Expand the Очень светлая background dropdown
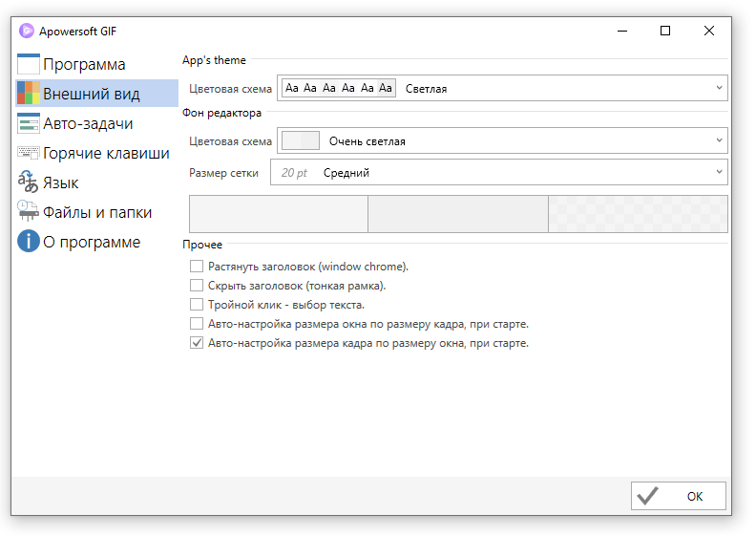 502,140
